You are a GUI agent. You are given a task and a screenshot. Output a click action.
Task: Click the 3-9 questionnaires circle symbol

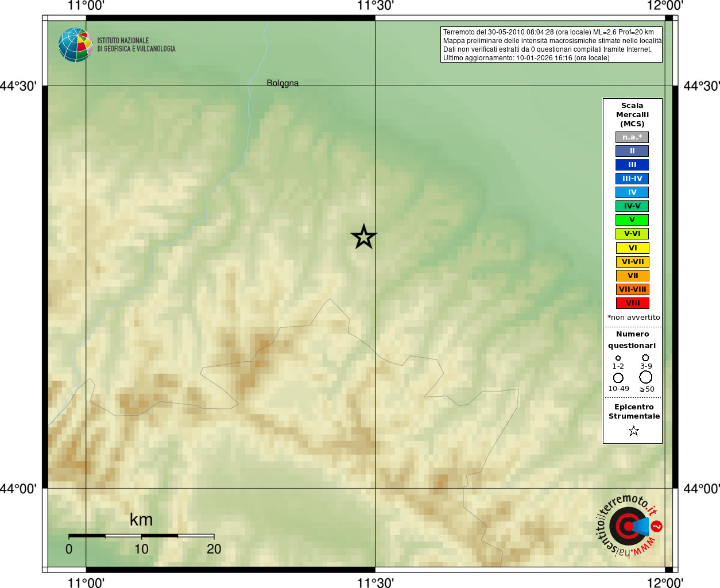[645, 357]
